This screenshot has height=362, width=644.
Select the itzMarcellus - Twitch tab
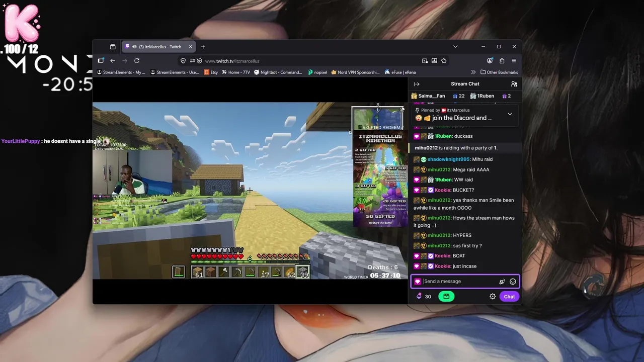[x=159, y=47]
